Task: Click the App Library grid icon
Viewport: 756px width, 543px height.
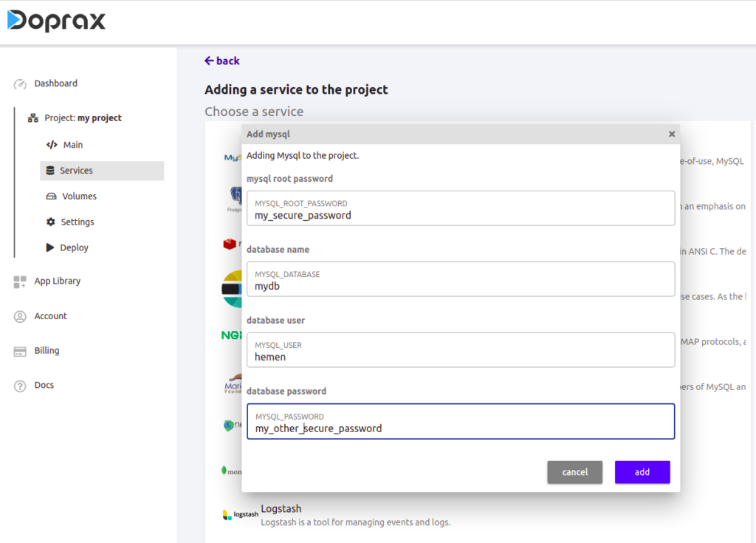Action: pyautogui.click(x=20, y=282)
